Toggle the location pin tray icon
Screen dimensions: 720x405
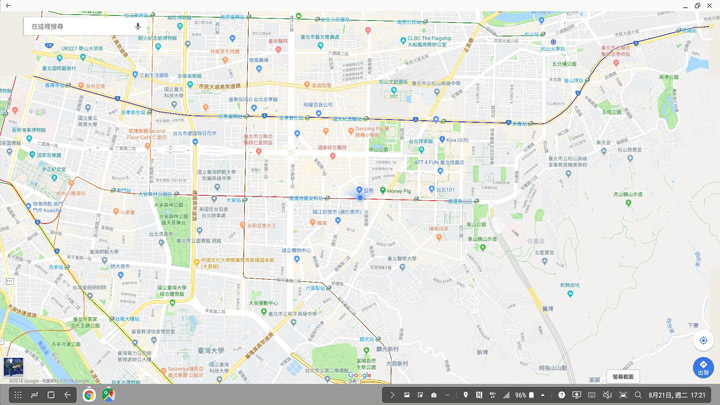tap(466, 395)
